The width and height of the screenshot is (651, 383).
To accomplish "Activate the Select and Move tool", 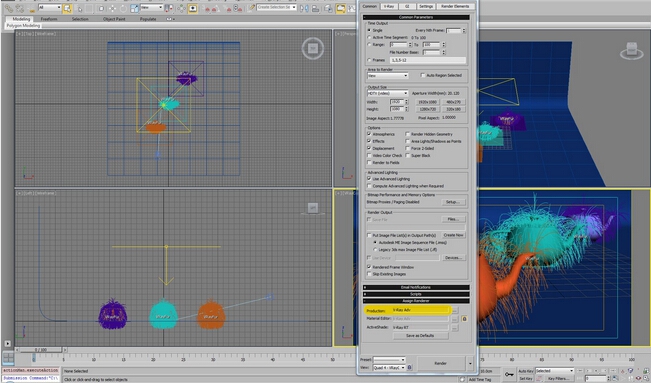I will (113, 8).
